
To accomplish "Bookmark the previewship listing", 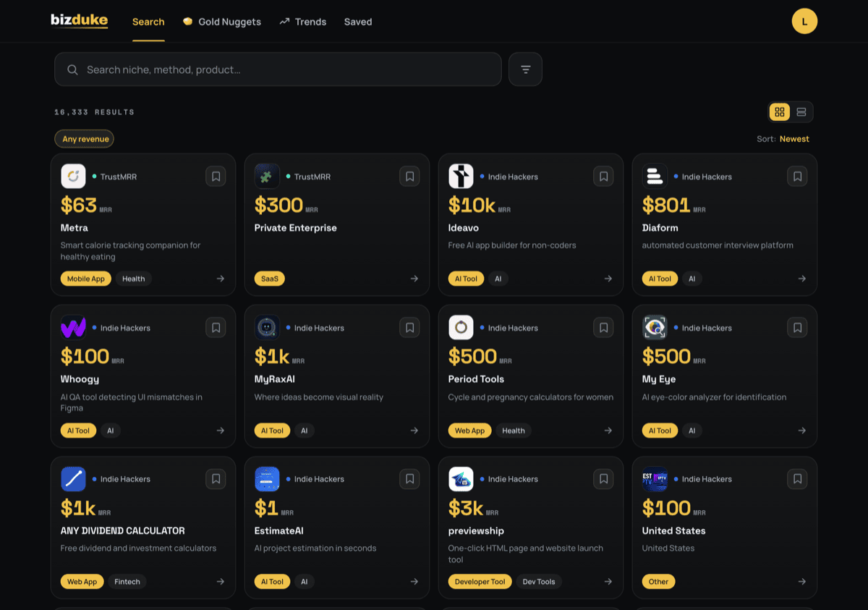I will coord(603,479).
